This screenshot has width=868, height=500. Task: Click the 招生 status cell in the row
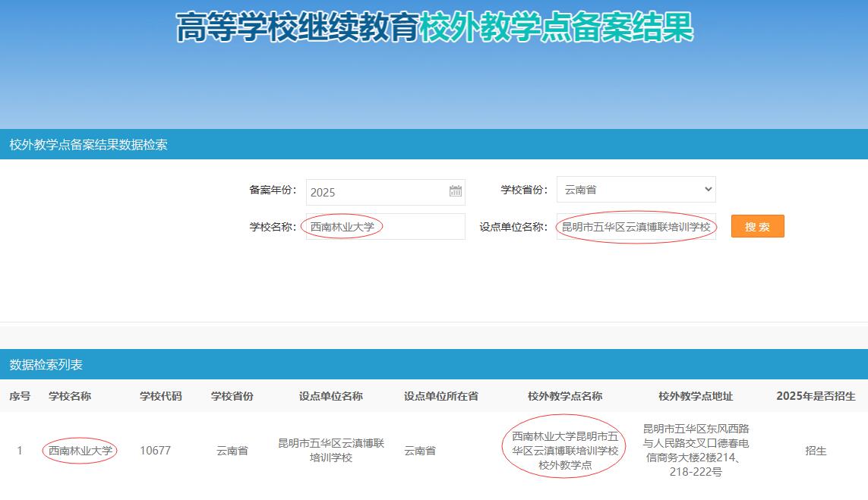[816, 451]
